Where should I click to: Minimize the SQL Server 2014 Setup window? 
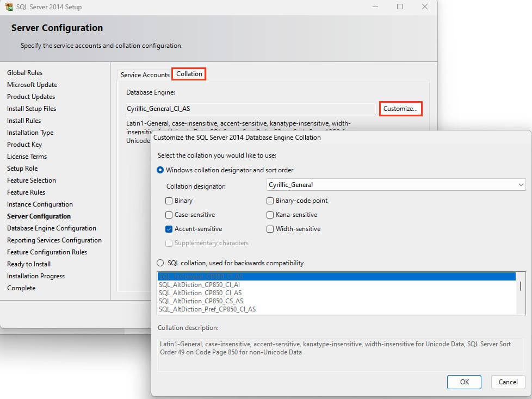pos(375,7)
